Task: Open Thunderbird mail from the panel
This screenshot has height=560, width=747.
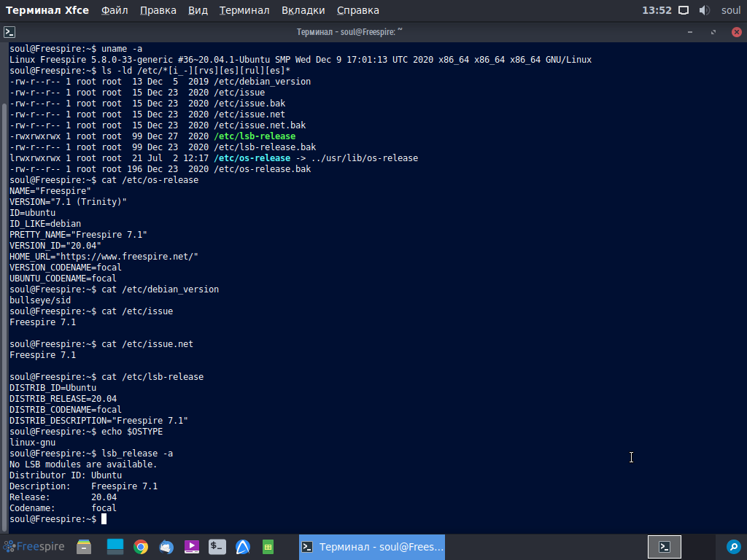Action: coord(166,547)
